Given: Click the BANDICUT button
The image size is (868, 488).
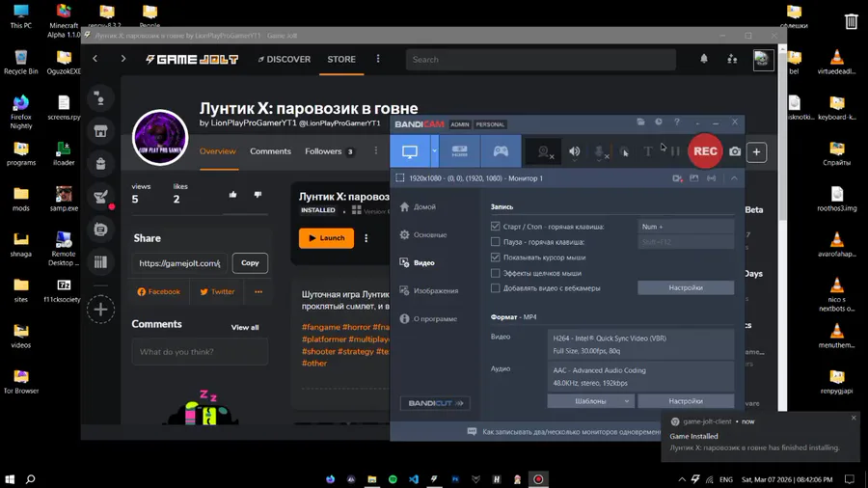Looking at the screenshot, I should (x=435, y=403).
